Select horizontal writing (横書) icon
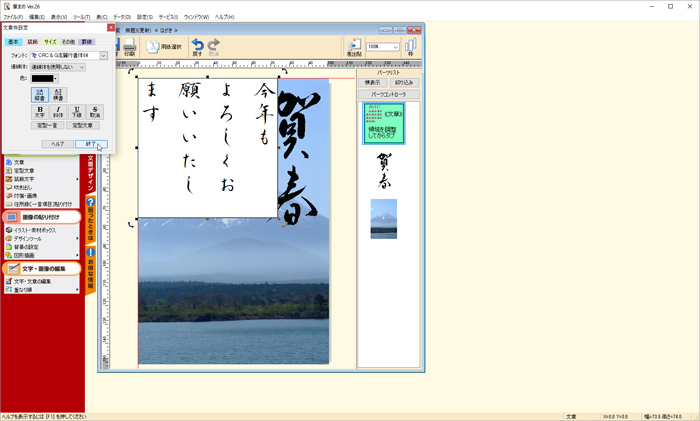 (x=59, y=94)
